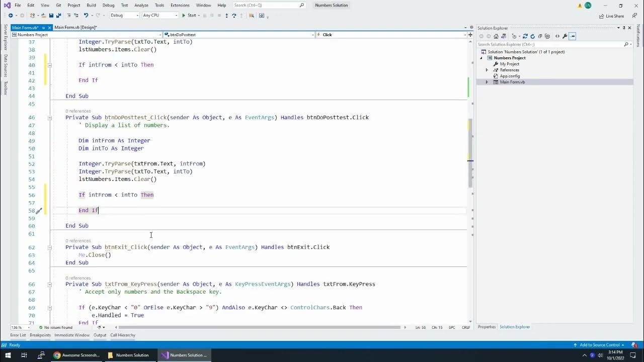Image resolution: width=644 pixels, height=362 pixels.
Task: Toggle Preview Selected Items in Solution Explorer
Action: (x=573, y=36)
